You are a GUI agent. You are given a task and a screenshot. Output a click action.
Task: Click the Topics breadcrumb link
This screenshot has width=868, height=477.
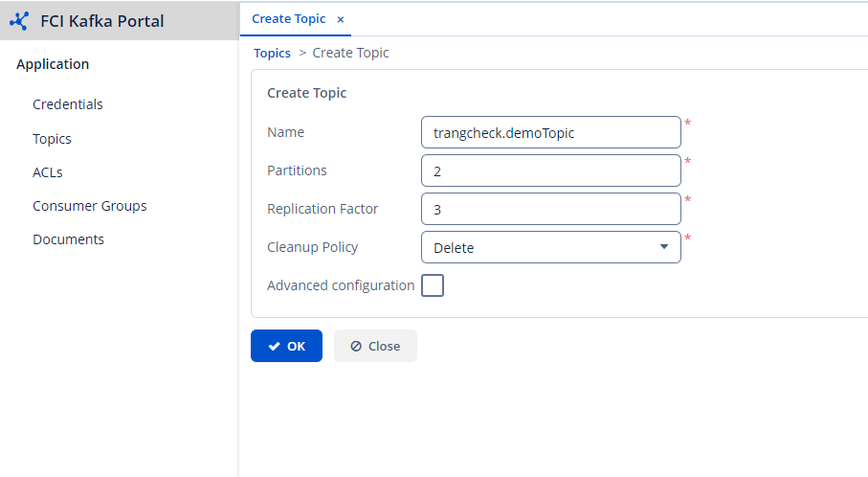273,53
